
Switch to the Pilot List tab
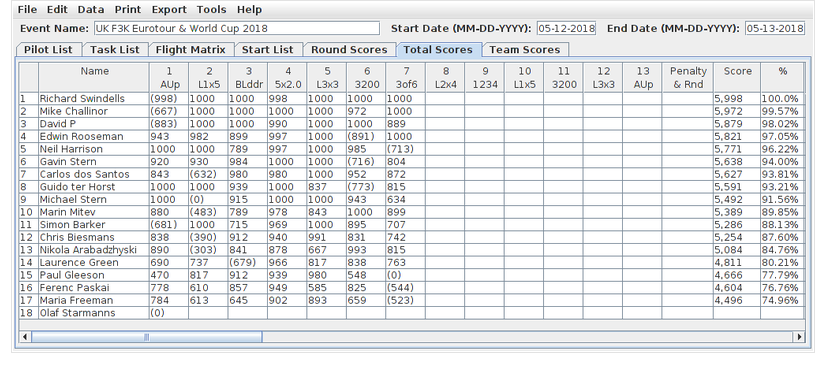tap(48, 49)
